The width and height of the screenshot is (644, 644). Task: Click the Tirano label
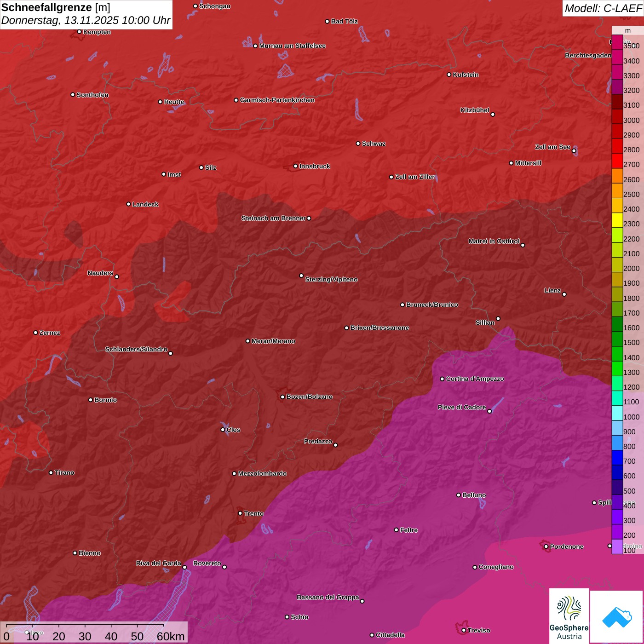point(65,472)
